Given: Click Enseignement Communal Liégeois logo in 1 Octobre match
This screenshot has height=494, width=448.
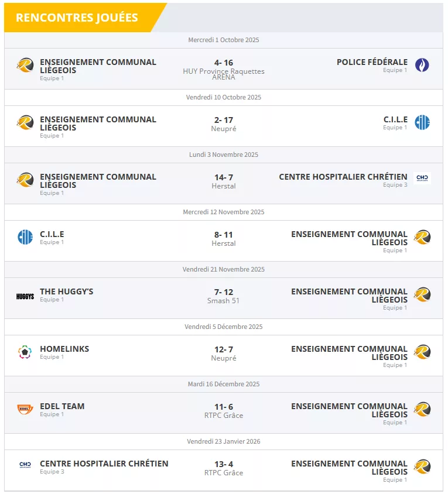Looking at the screenshot, I should coord(25,65).
